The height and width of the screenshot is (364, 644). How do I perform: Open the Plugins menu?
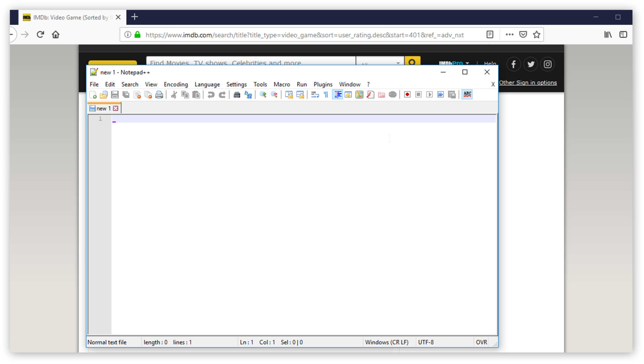tap(323, 84)
